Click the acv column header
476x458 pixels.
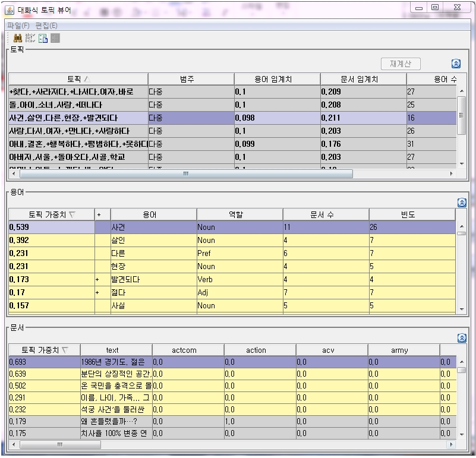pyautogui.click(x=332, y=350)
